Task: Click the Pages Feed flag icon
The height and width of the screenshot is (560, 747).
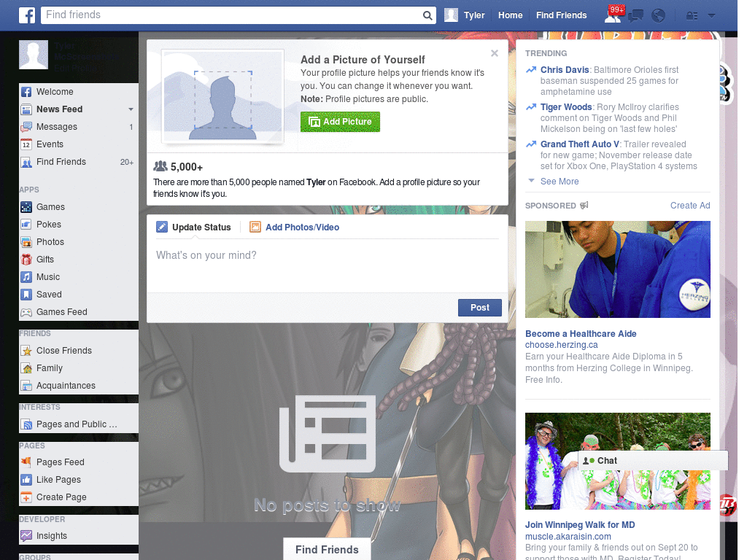Action: pos(26,462)
